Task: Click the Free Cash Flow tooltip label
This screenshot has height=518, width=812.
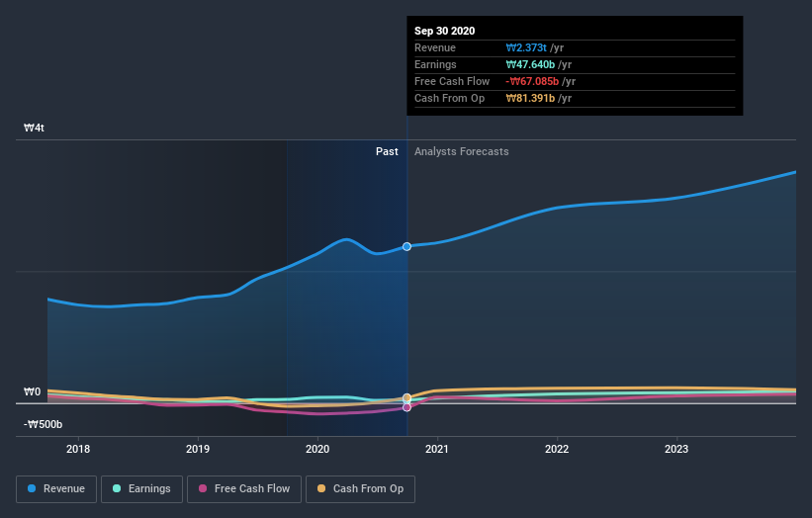Action: [452, 81]
